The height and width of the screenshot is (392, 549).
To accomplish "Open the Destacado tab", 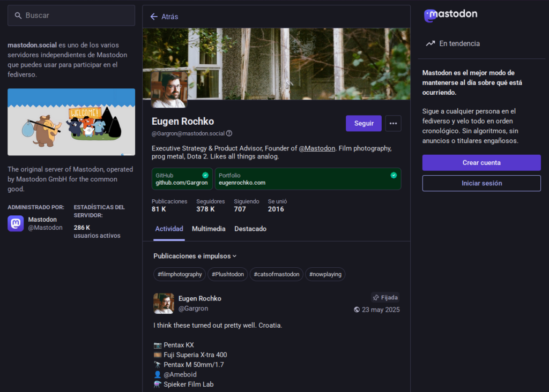I will click(x=249, y=229).
